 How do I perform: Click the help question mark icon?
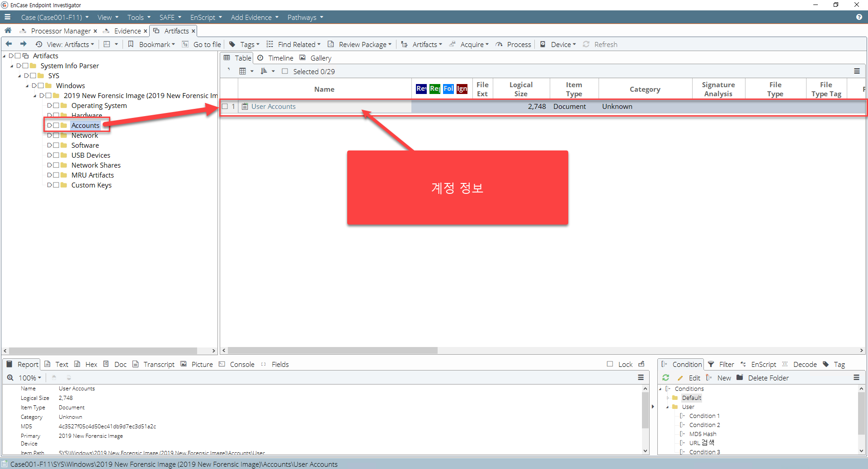coord(859,17)
